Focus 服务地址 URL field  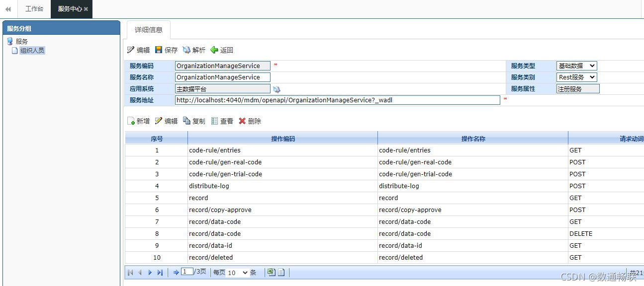pyautogui.click(x=338, y=100)
